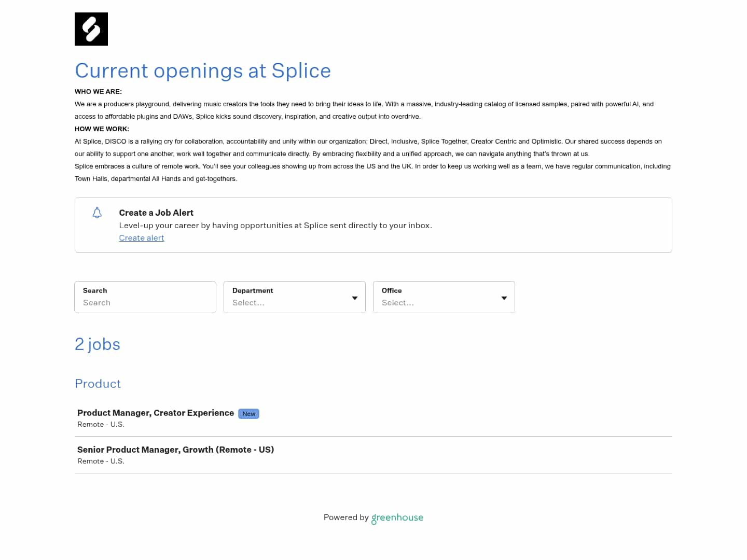The width and height of the screenshot is (747, 560).
Task: Click the Powered by greenhouse link
Action: 373,517
